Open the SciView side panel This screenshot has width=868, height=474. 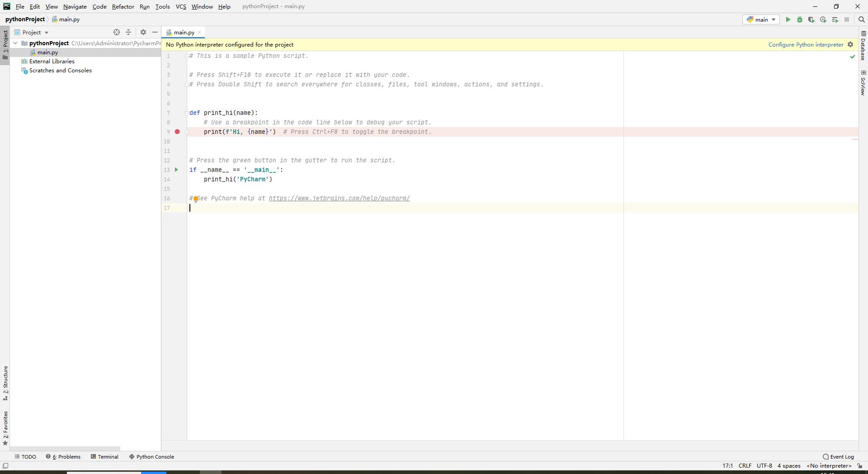click(x=863, y=83)
